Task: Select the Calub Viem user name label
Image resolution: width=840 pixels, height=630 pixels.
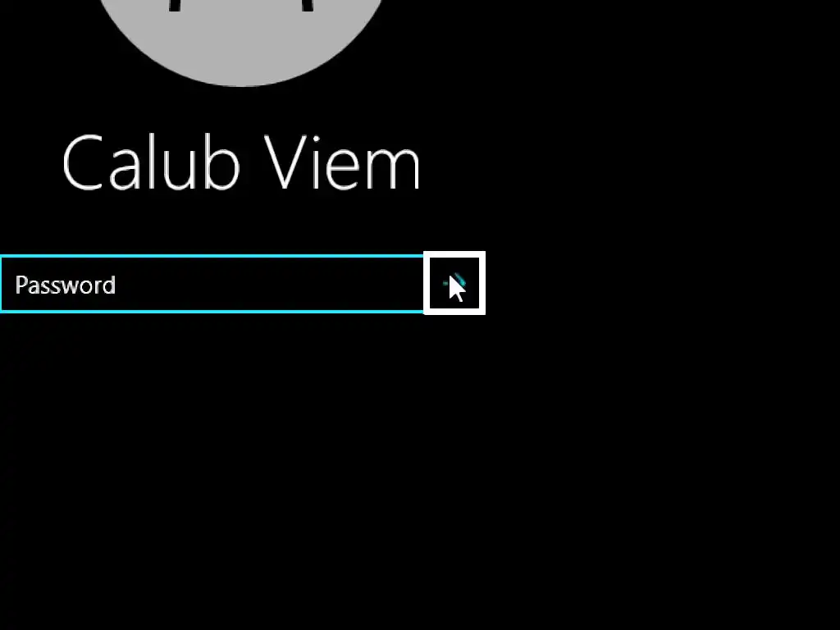Action: [x=241, y=162]
